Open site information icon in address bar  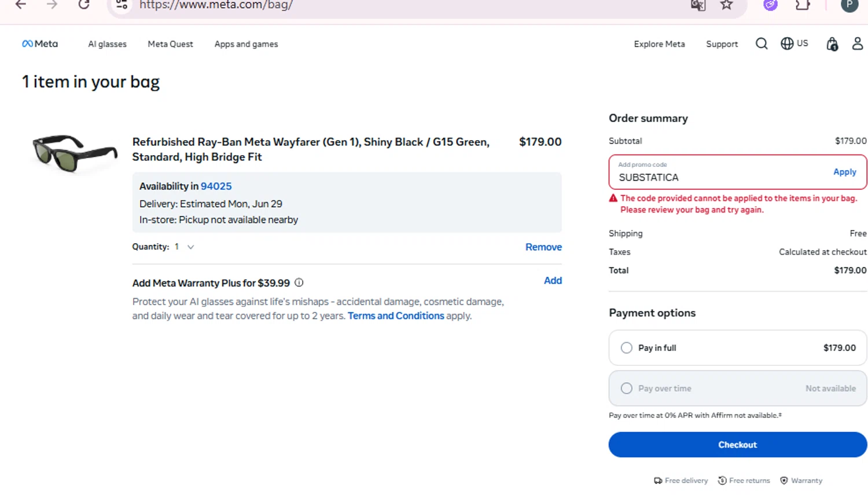point(122,5)
